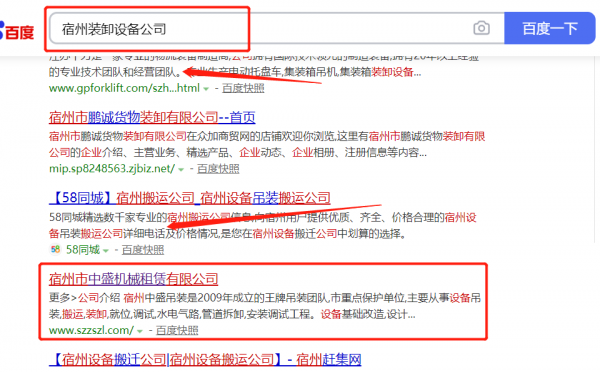Open 百度快照 for the szzszl.com result
Screen dimensions: 600x372
(x=177, y=330)
